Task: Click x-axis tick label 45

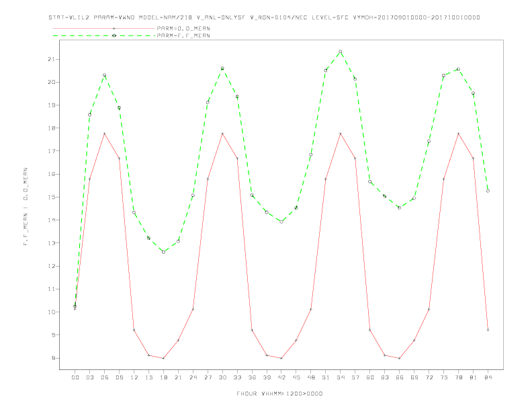Action: (x=296, y=377)
